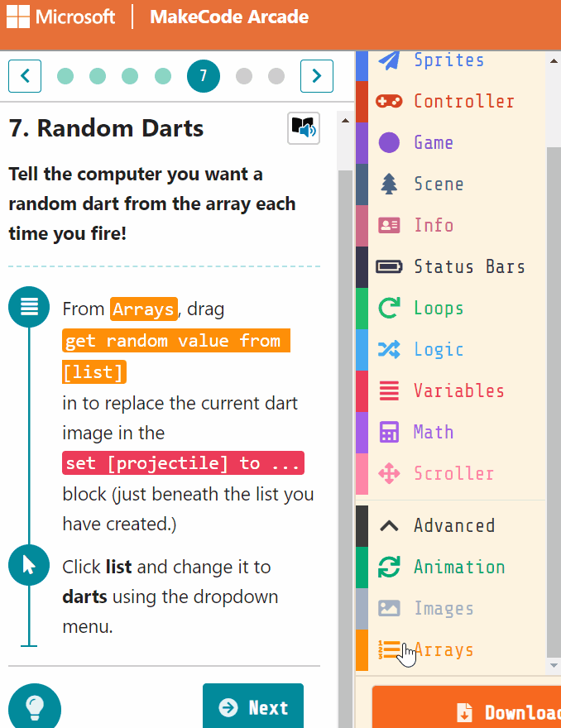The width and height of the screenshot is (561, 728).
Task: Open the Status Bars category
Action: (468, 266)
